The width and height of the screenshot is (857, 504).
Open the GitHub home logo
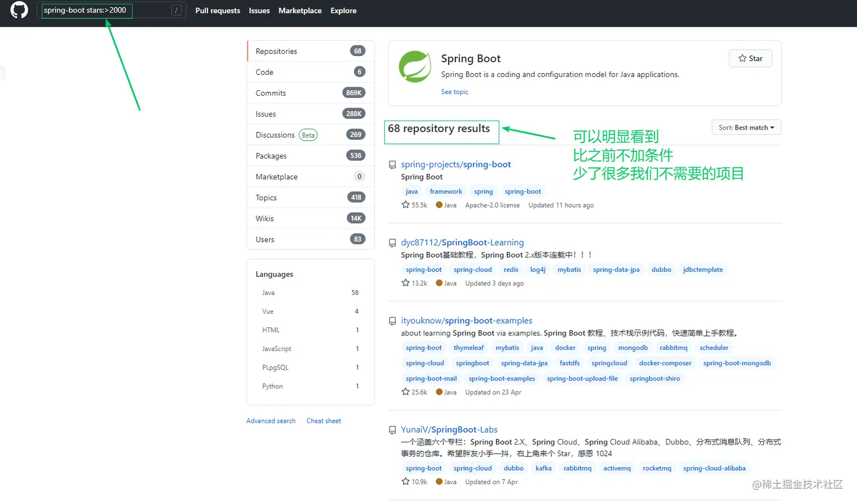(19, 10)
